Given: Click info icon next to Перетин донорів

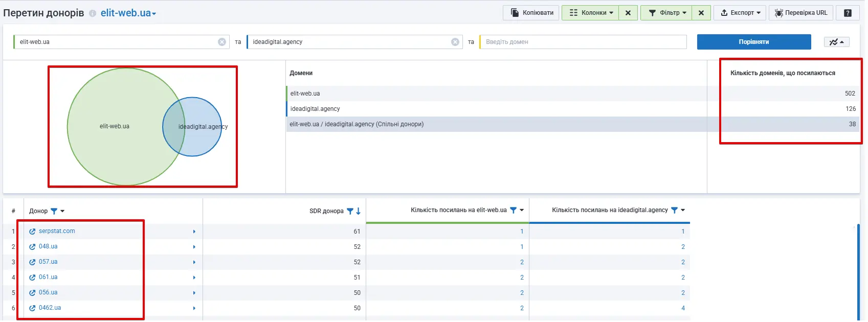Looking at the screenshot, I should click(93, 13).
